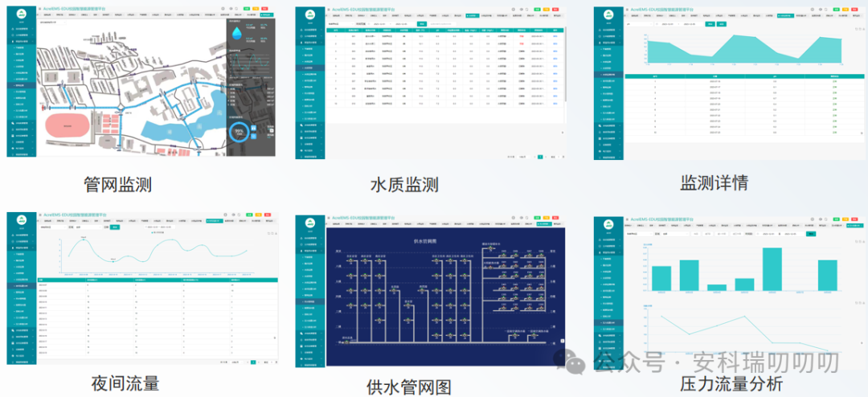868x397 pixels.
Task: Click the 供水管网图 diagram title text
Action: [425, 241]
